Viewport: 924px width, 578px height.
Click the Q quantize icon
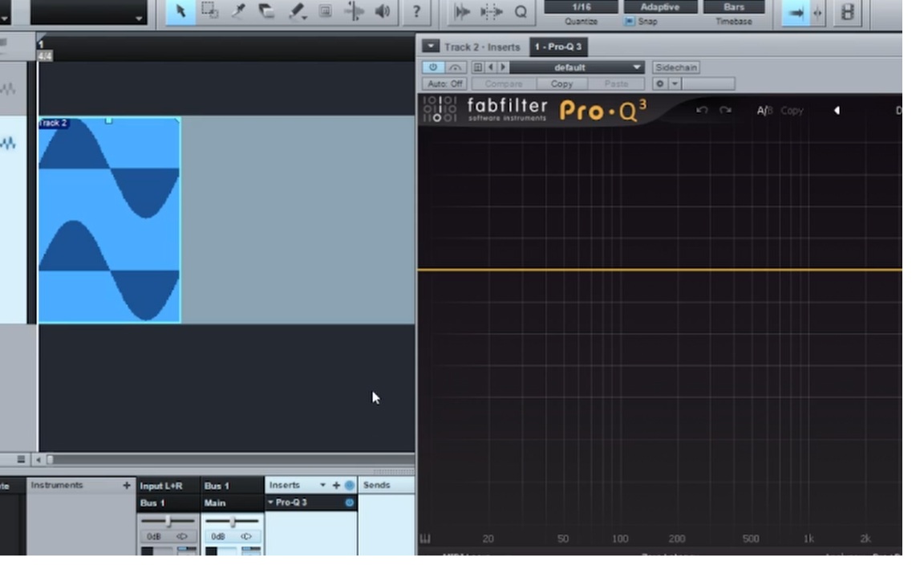521,11
